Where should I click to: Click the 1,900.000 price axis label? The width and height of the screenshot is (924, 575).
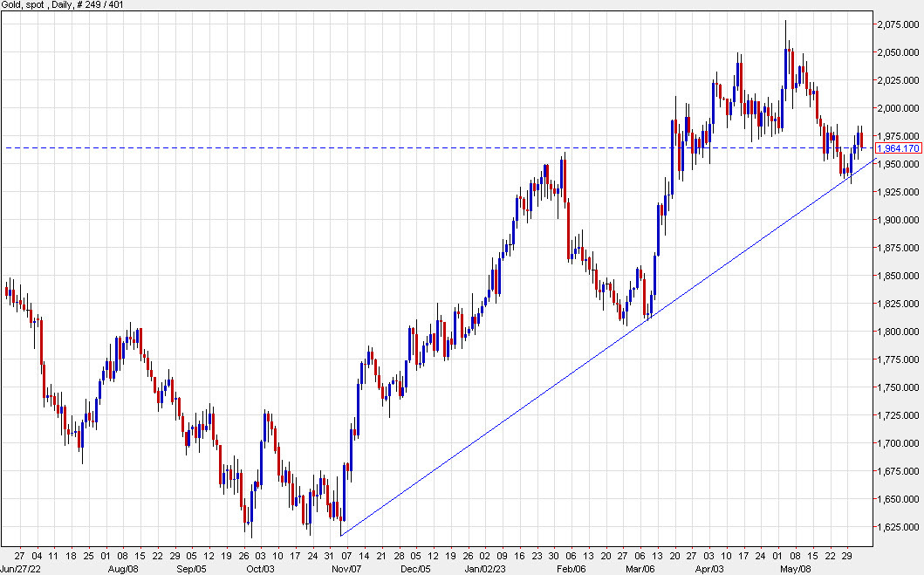[898, 220]
